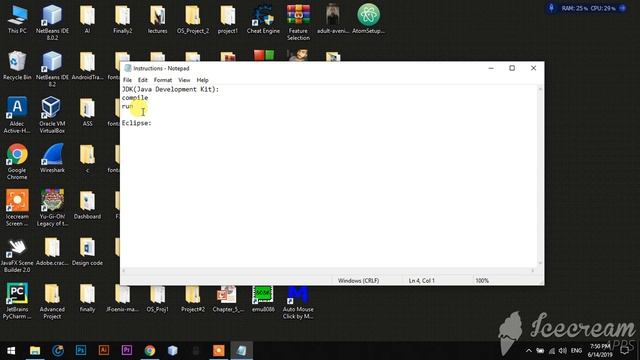
Task: Select the Project#2 folder
Action: pos(193,299)
